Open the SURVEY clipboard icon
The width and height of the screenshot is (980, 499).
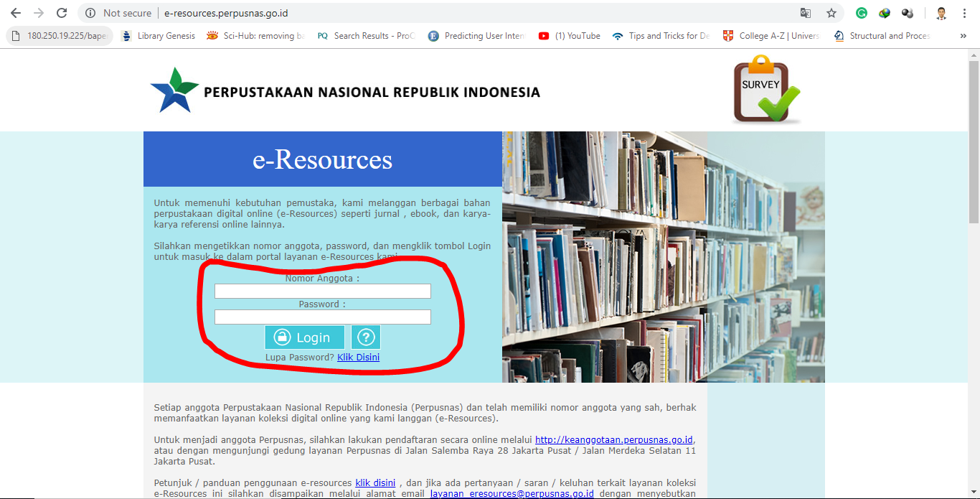click(x=766, y=90)
